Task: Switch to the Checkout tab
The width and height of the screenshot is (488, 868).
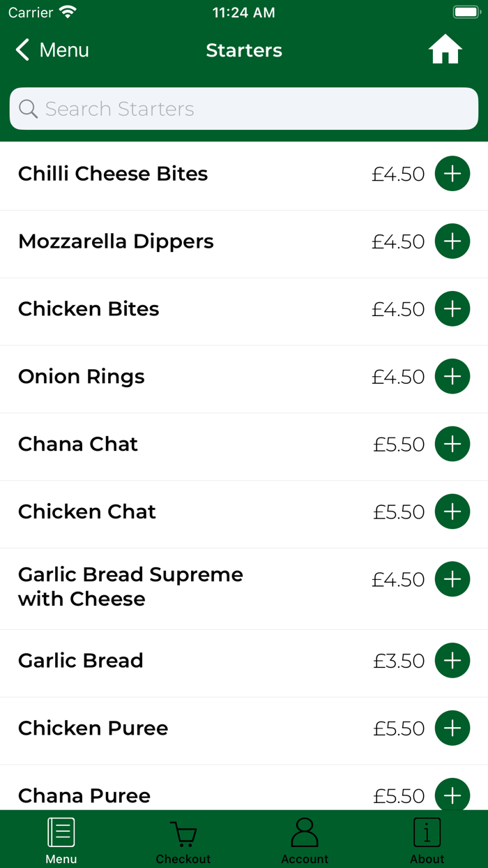Action: pyautogui.click(x=183, y=839)
